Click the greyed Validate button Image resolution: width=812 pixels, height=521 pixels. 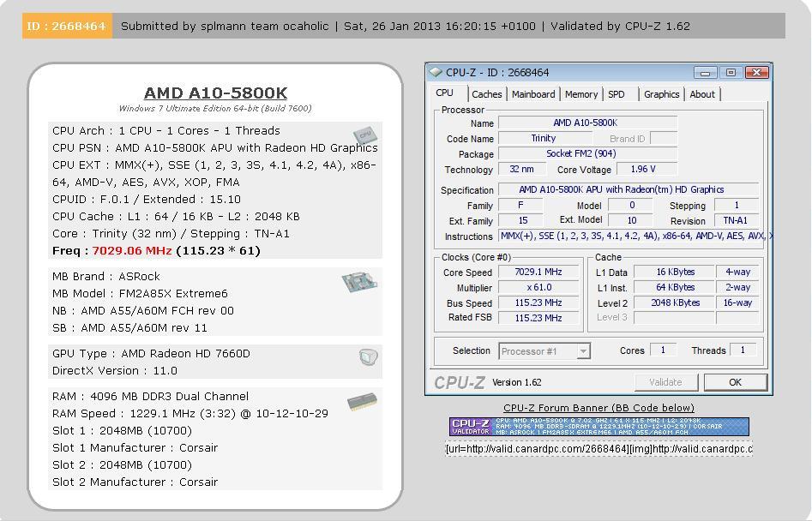(666, 382)
